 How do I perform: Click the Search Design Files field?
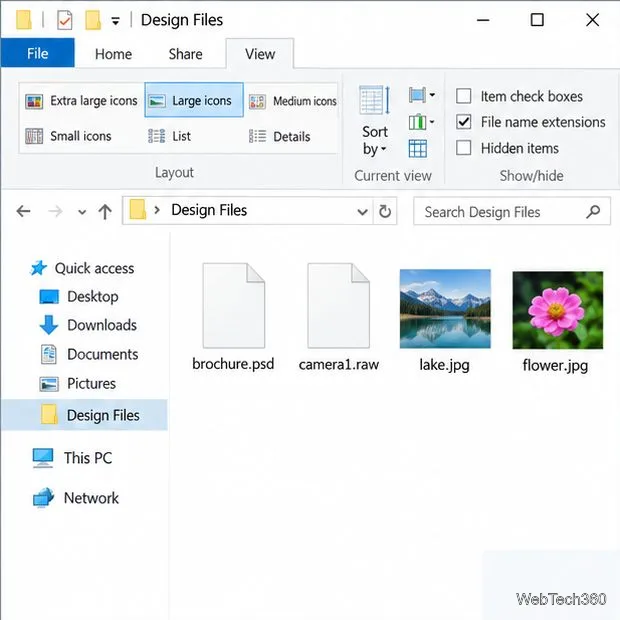pyautogui.click(x=512, y=212)
